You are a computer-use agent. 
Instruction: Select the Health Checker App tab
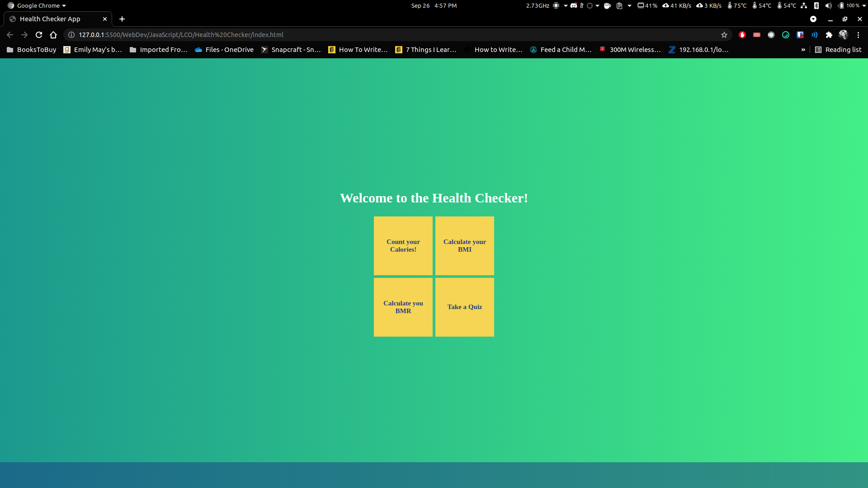pos(50,19)
